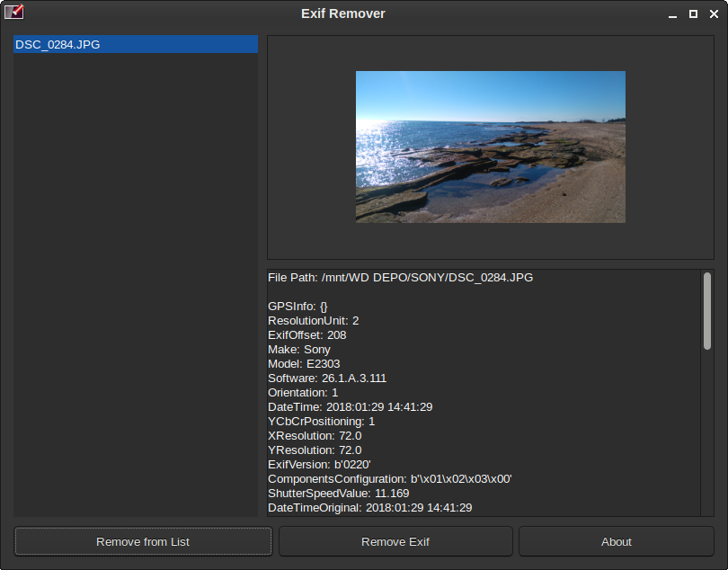This screenshot has height=570, width=728.
Task: Click the GPSInfo: {} metadata line
Action: coord(297,307)
